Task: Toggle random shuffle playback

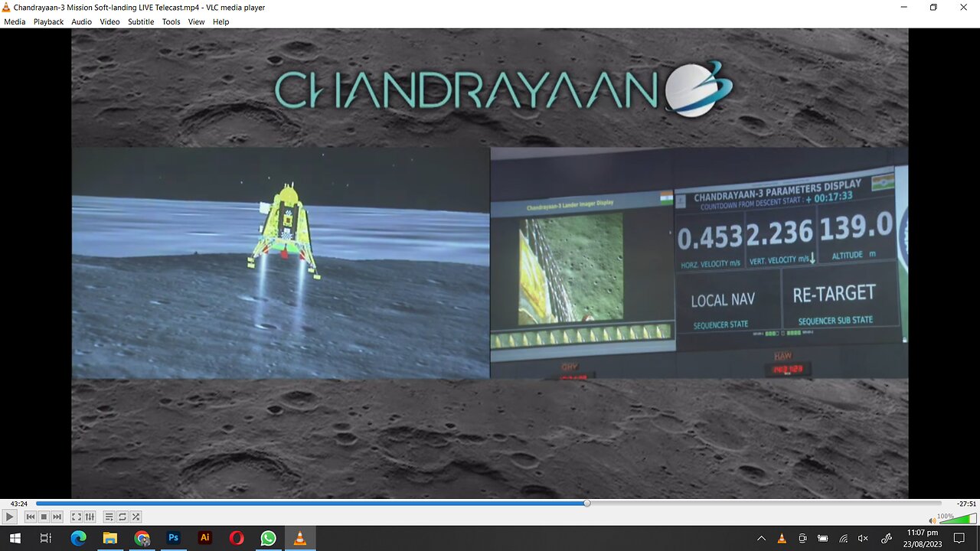Action: point(136,517)
